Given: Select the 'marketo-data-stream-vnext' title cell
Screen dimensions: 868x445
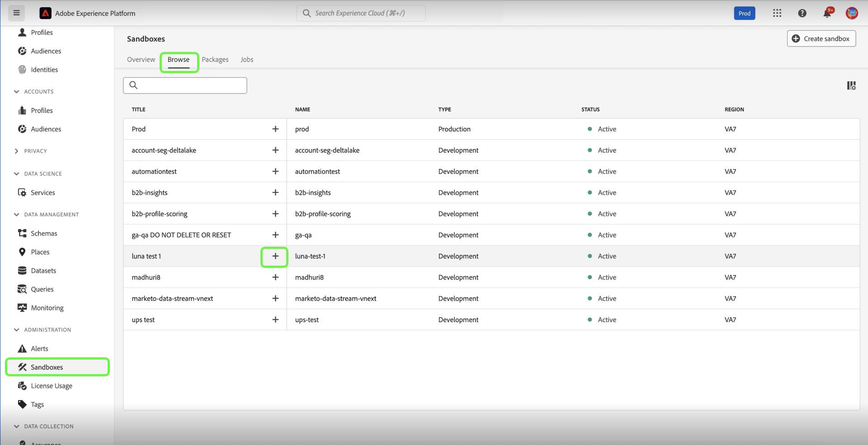Looking at the screenshot, I should tap(172, 299).
